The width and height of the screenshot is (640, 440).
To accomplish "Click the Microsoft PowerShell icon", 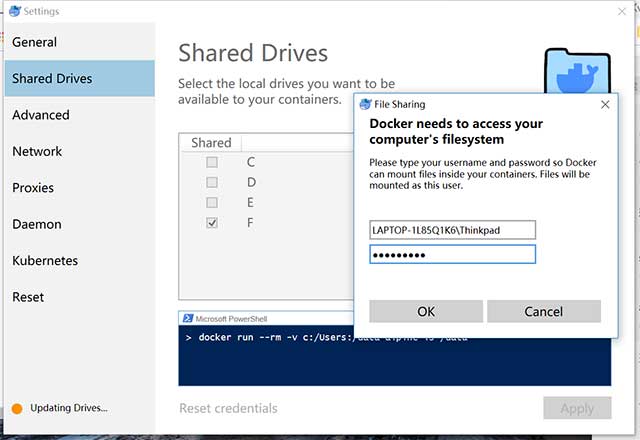I will coord(187,318).
